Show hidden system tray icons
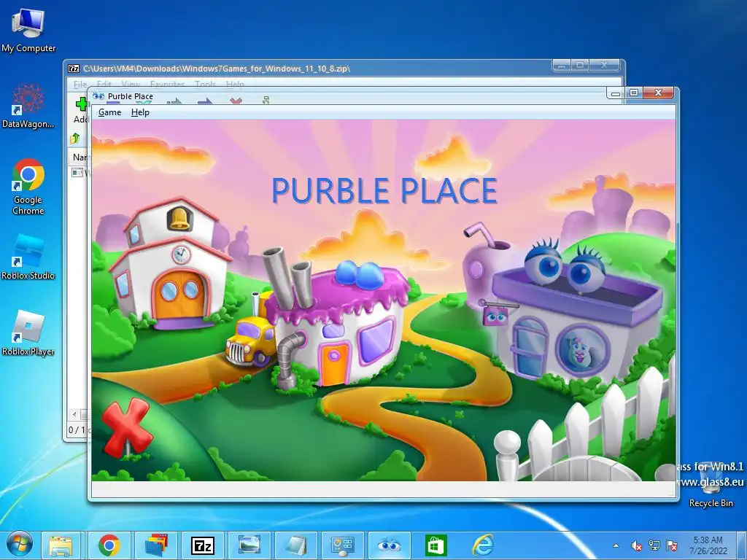Image resolution: width=747 pixels, height=560 pixels. click(616, 545)
